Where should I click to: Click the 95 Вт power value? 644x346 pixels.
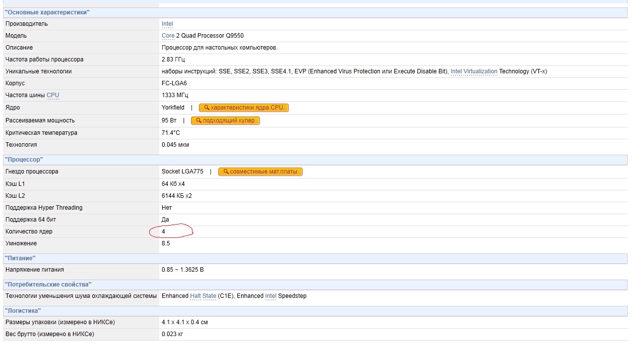coord(169,120)
